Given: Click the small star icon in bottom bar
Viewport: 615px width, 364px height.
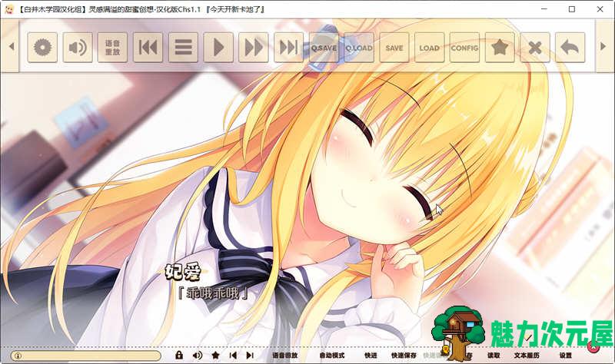Looking at the screenshot, I should (215, 356).
